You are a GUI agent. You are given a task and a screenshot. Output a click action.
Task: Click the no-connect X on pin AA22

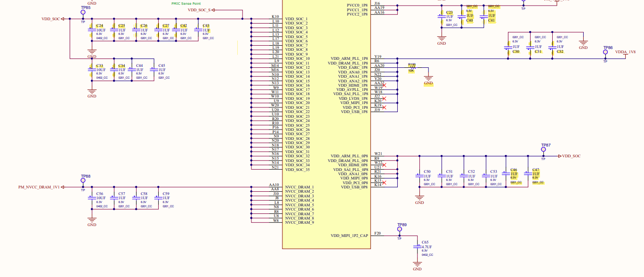tap(384, 85)
